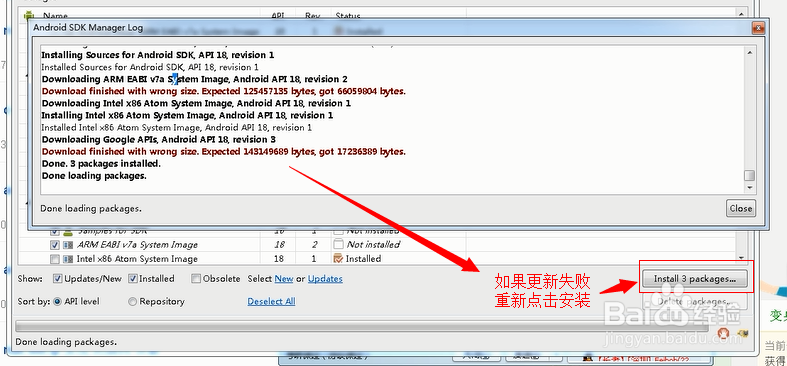Click the 'Show:' label
The height and width of the screenshot is (366, 787).
[30, 279]
